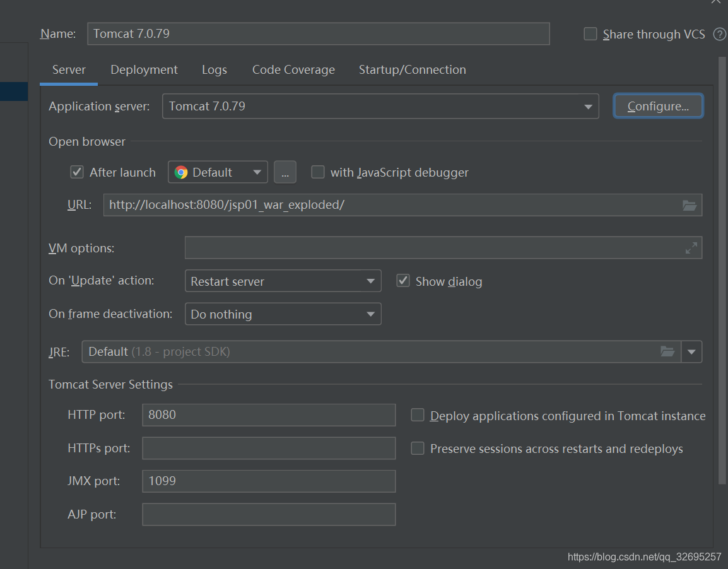Click the JMX port field
The height and width of the screenshot is (569, 728).
(x=269, y=481)
